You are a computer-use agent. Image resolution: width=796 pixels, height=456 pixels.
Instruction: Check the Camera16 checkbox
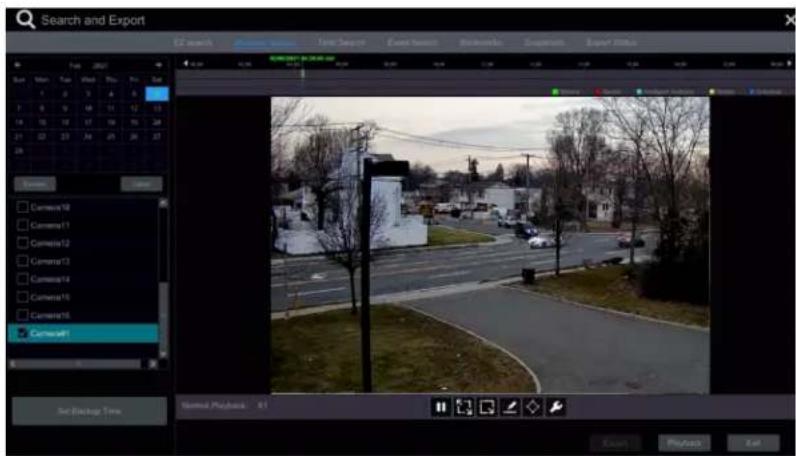click(x=22, y=315)
